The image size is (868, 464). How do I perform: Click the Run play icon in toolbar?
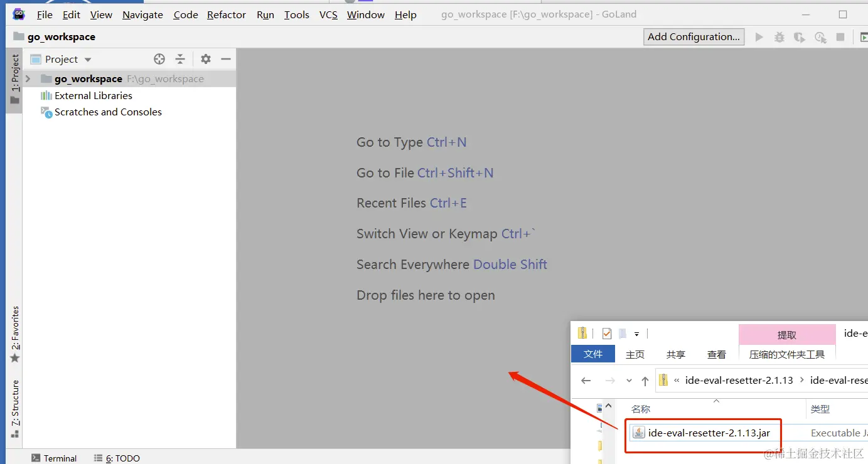coord(759,37)
